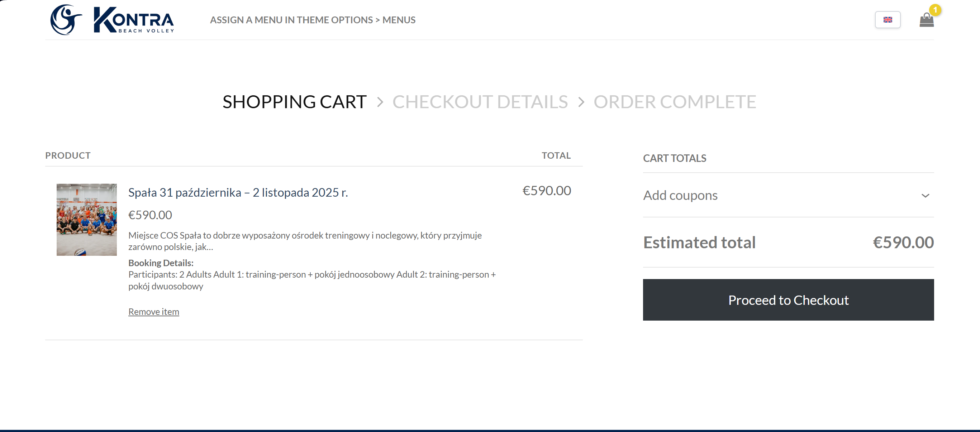Click the Add coupons label
Image resolution: width=980 pixels, height=432 pixels.
point(680,196)
